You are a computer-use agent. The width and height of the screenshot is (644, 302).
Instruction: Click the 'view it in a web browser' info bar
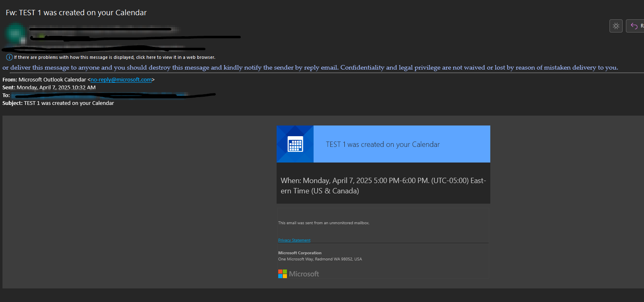(x=111, y=57)
